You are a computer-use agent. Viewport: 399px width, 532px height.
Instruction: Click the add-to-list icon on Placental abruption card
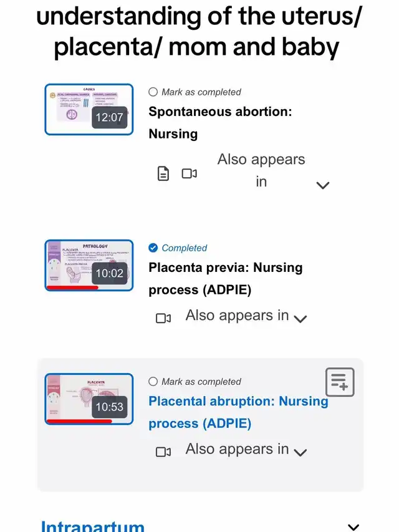[340, 382]
